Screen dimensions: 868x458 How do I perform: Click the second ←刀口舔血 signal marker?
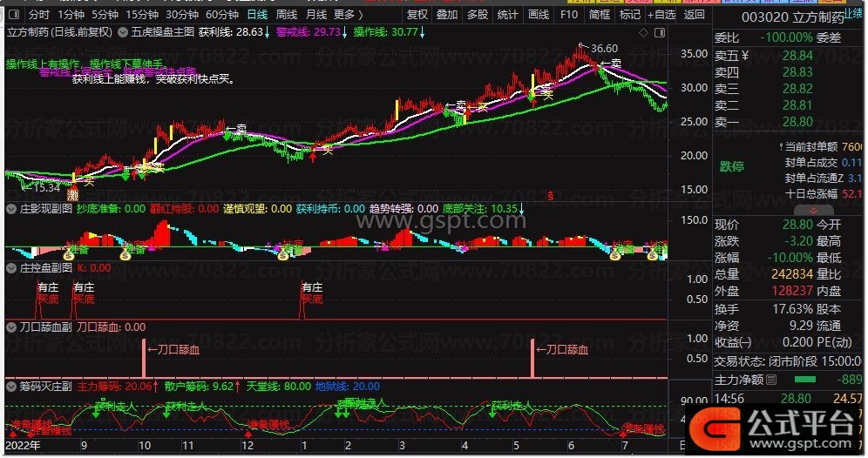(562, 349)
